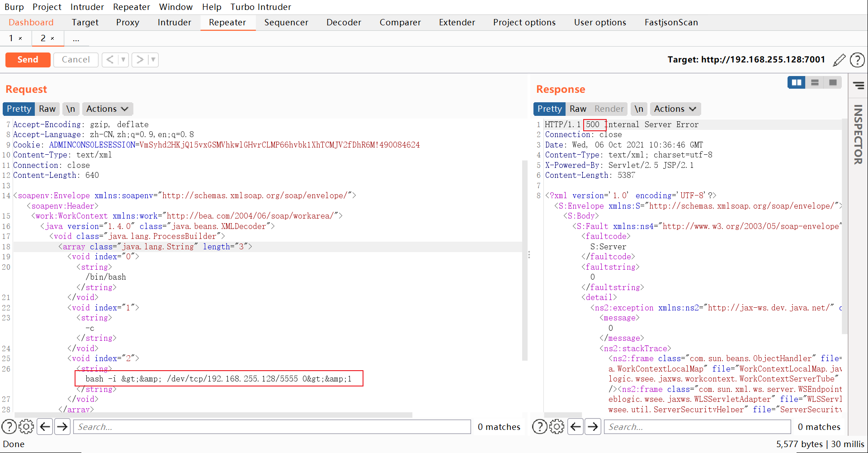Switch response view to Render
Viewport: 868px width, 453px height.
pyautogui.click(x=609, y=109)
